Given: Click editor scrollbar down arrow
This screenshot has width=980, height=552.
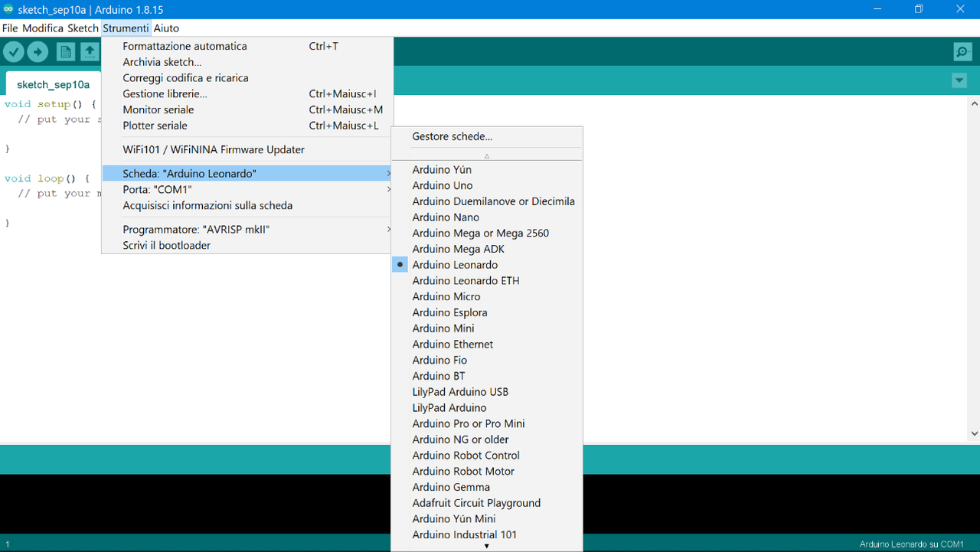Looking at the screenshot, I should coord(974,433).
